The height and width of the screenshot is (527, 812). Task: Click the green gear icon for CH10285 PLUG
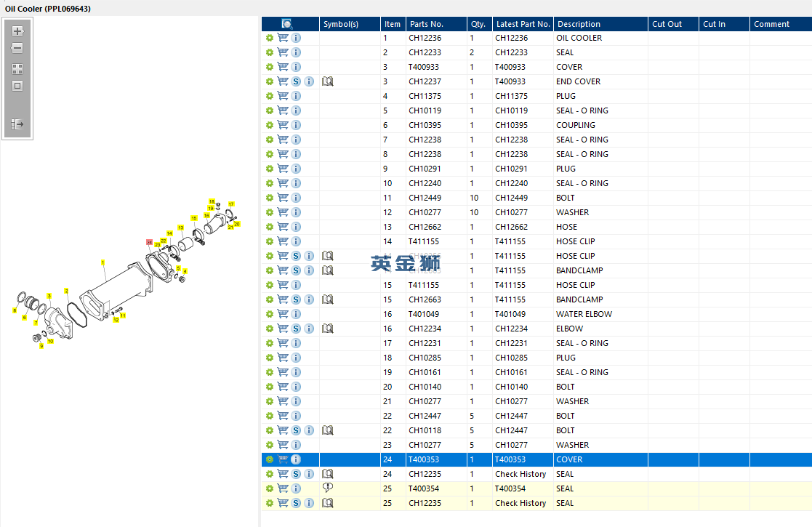[270, 358]
